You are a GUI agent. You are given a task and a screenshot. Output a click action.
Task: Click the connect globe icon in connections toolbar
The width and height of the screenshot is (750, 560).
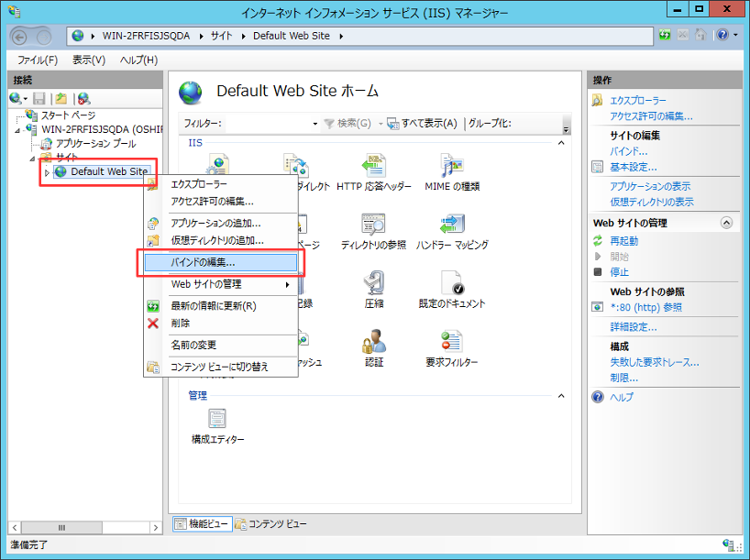pos(16,98)
